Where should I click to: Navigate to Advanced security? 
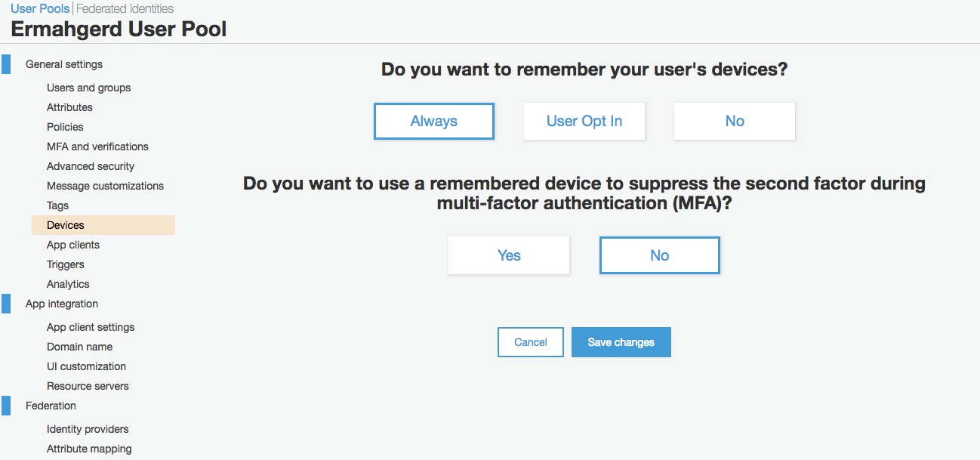[x=91, y=166]
